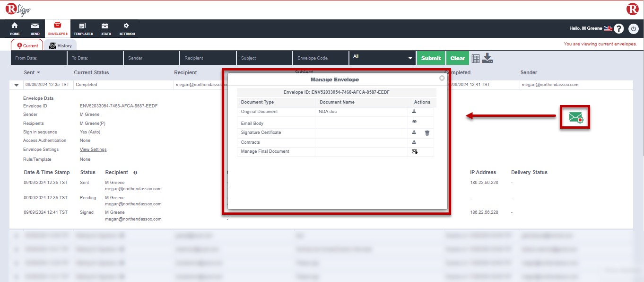Collapse the expanded Completed envelope row
644x282 pixels.
click(17, 85)
